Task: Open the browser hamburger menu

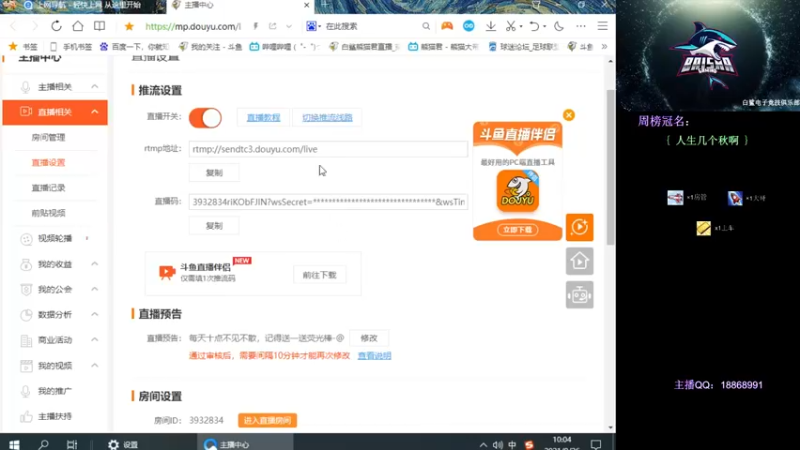Action: pyautogui.click(x=603, y=26)
